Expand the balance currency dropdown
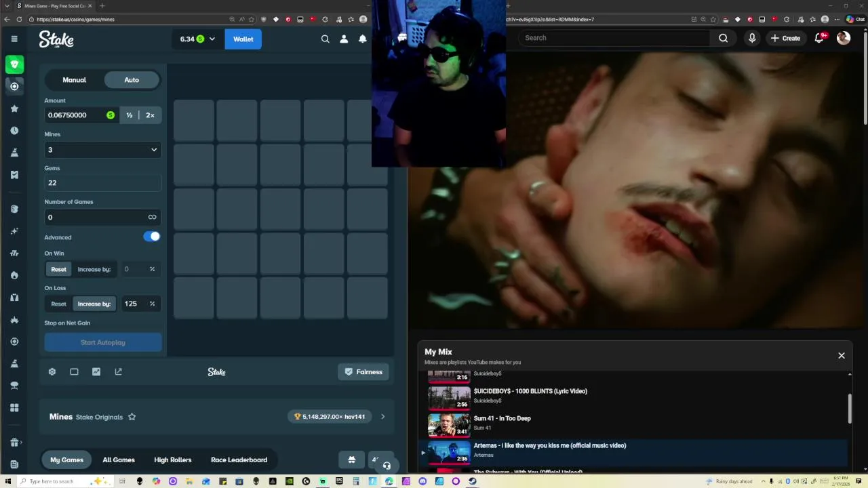Viewport: 868px width, 488px height. pyautogui.click(x=212, y=39)
